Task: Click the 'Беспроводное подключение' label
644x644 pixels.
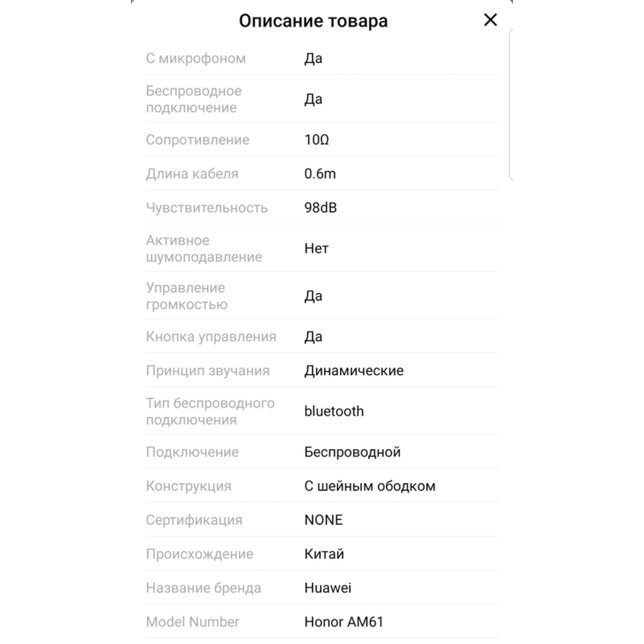Action: [x=194, y=99]
